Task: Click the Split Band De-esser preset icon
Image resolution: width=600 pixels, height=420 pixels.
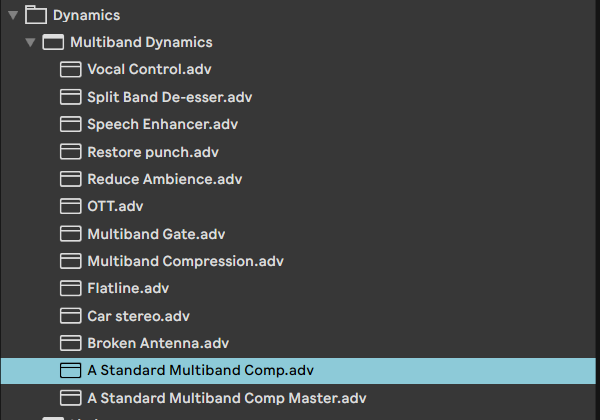Action: (x=70, y=97)
